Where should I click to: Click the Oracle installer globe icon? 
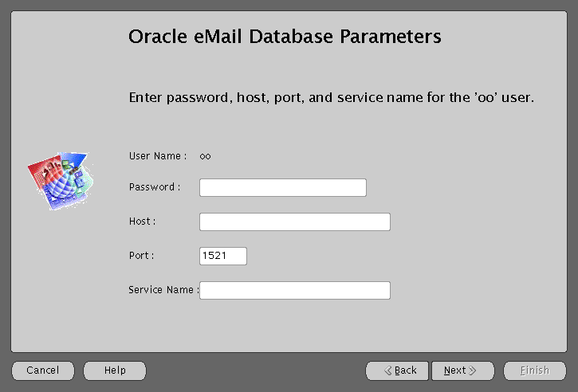coord(59,181)
